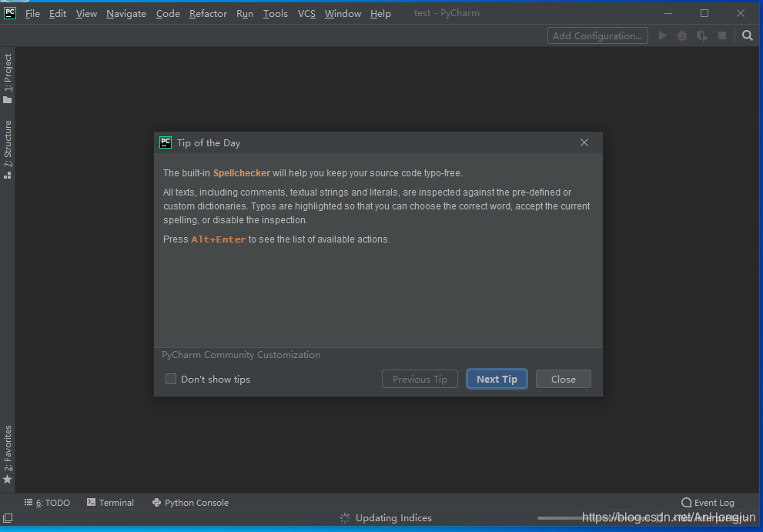763x532 pixels.
Task: Open the Edit menu
Action: click(58, 14)
